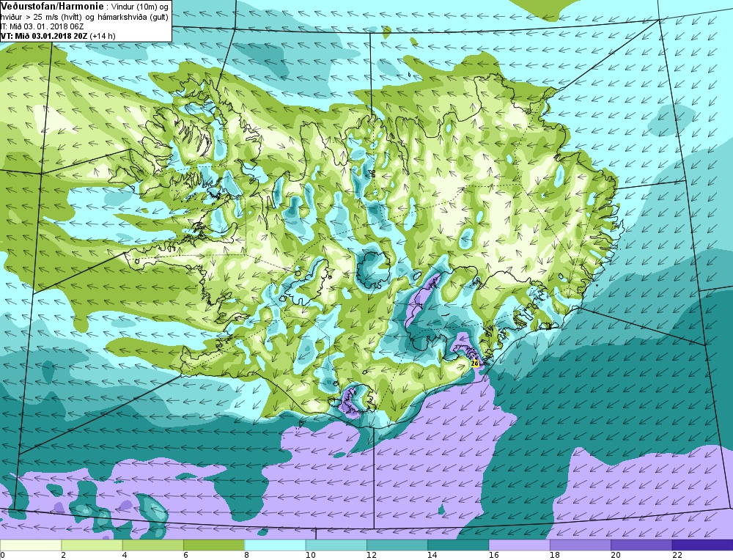Click the legend scale label '22'

tap(677, 556)
